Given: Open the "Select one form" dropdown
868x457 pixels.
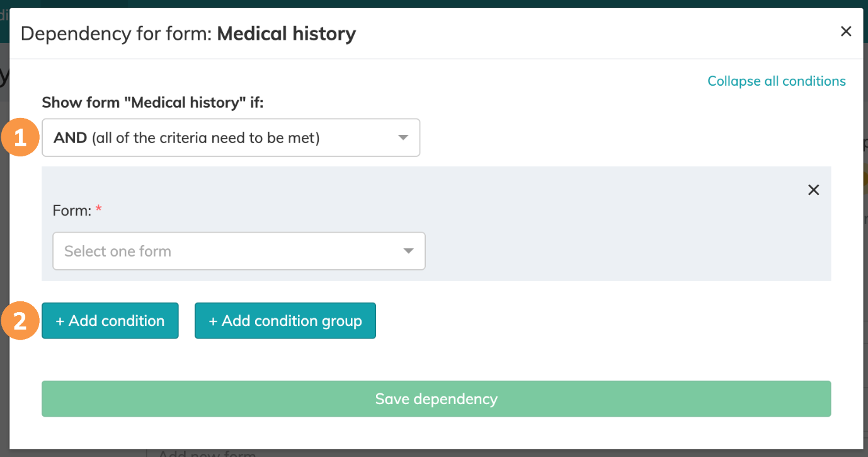Looking at the screenshot, I should pyautogui.click(x=239, y=251).
